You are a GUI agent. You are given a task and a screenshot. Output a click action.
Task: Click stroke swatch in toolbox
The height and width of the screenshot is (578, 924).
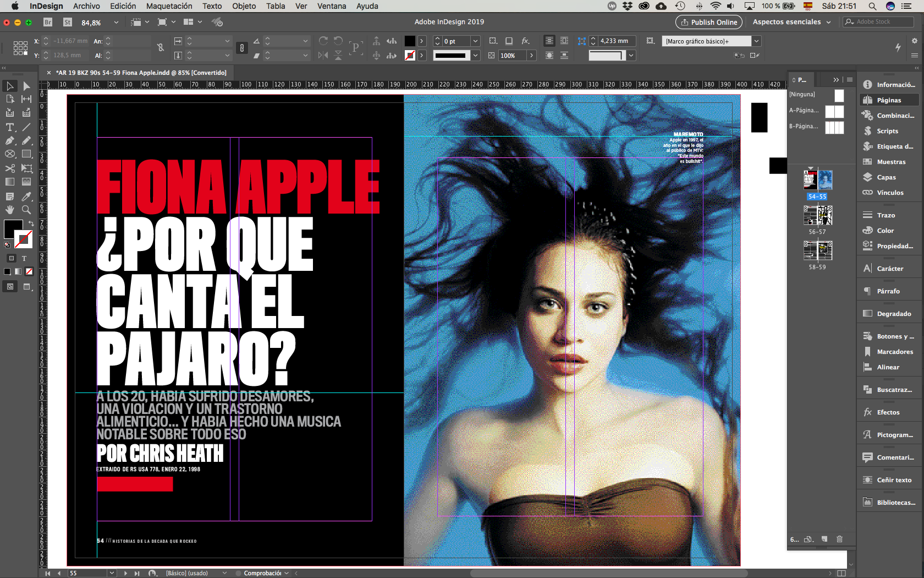click(23, 239)
